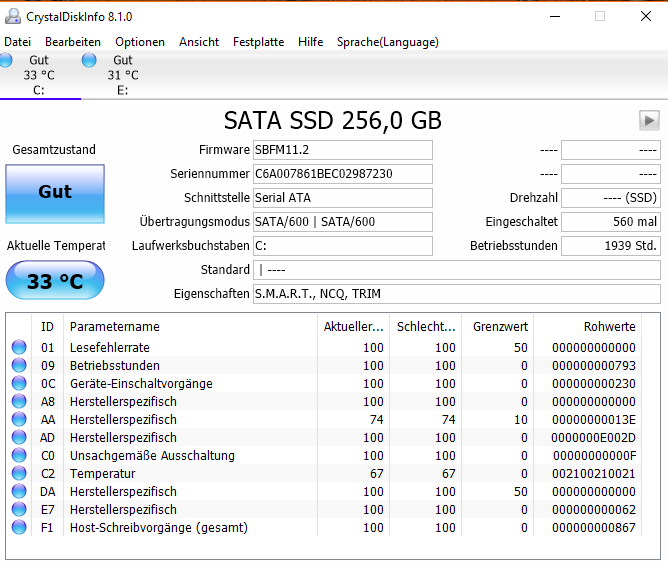Click status icon of attribute AD row

[19, 437]
